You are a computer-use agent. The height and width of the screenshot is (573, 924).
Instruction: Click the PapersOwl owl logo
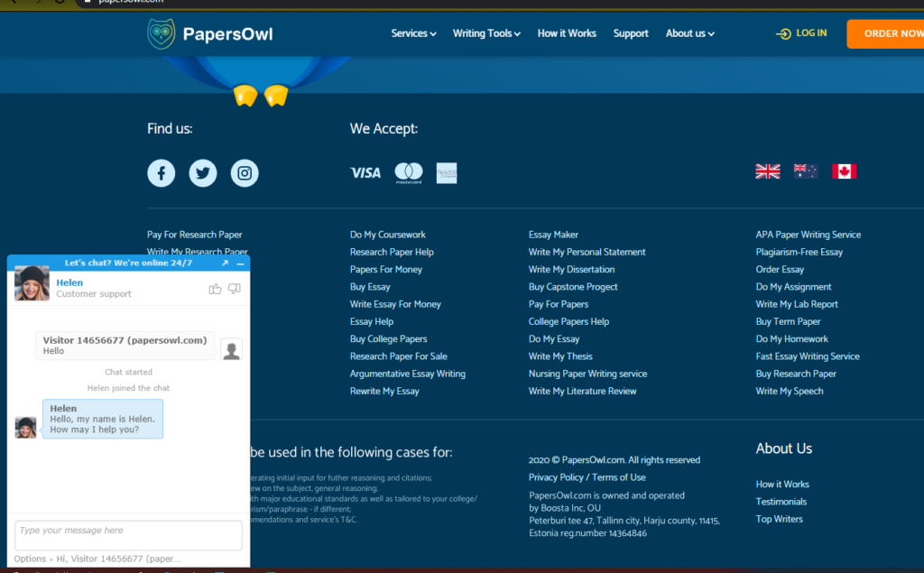(161, 33)
